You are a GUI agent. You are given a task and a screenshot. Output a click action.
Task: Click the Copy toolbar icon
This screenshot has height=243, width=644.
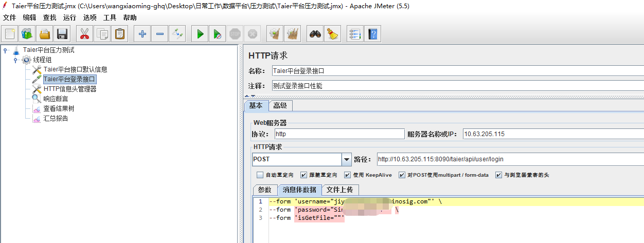[102, 34]
